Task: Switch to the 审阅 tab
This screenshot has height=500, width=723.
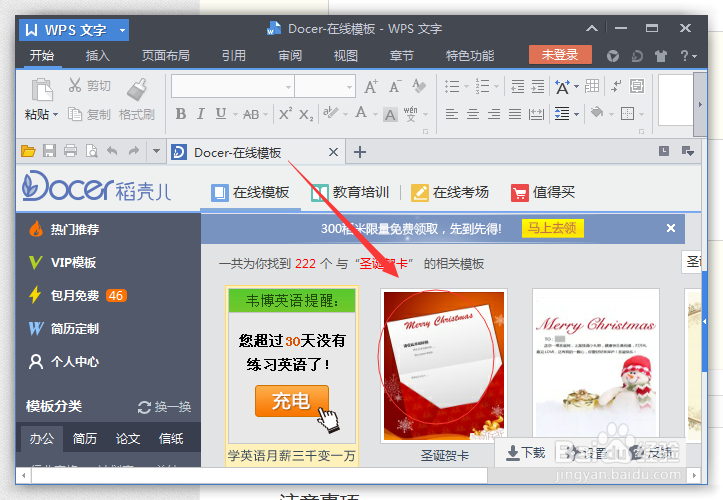Action: coord(290,56)
